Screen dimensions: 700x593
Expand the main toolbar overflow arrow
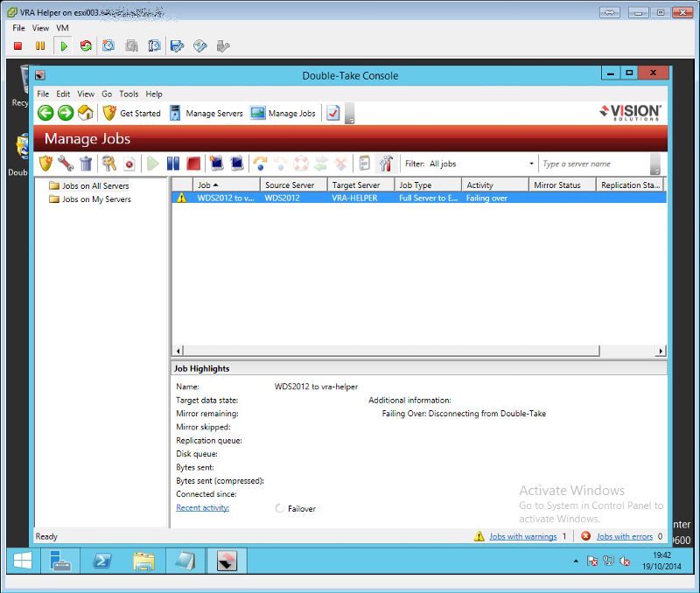tap(349, 114)
